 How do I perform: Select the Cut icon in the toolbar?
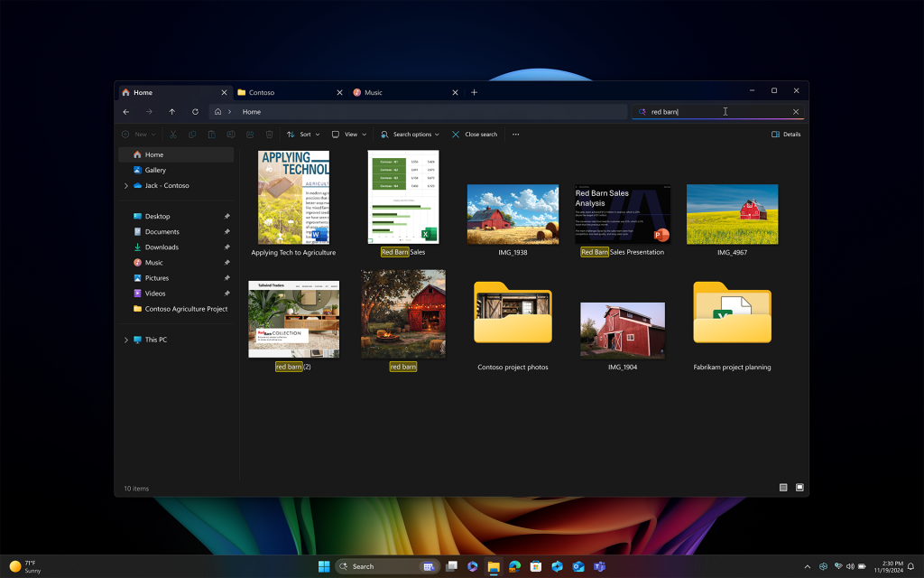(172, 134)
